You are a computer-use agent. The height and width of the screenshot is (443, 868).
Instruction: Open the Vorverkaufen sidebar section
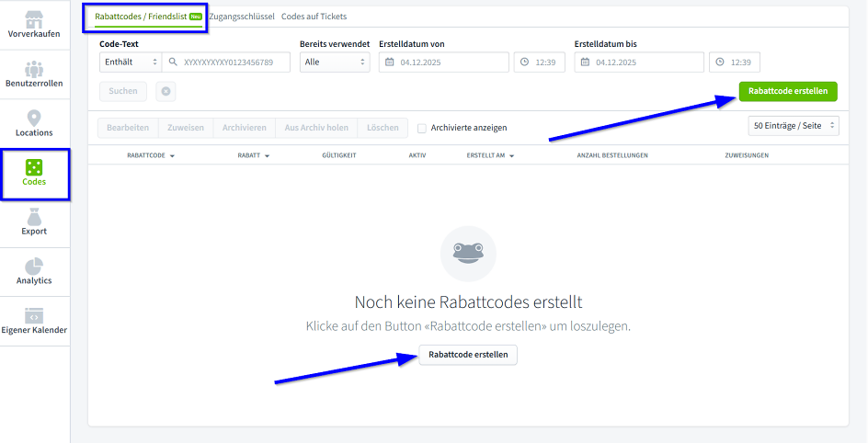coord(34,25)
